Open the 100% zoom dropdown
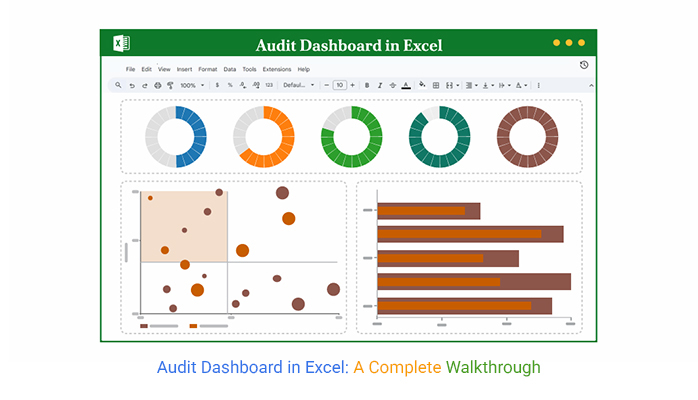This screenshot has height=400, width=698. (191, 86)
